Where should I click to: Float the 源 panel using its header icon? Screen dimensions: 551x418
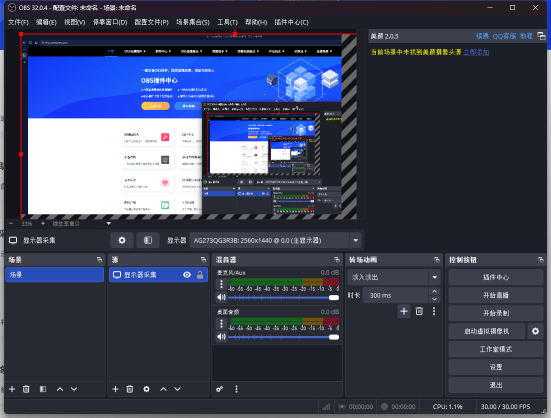[203, 260]
